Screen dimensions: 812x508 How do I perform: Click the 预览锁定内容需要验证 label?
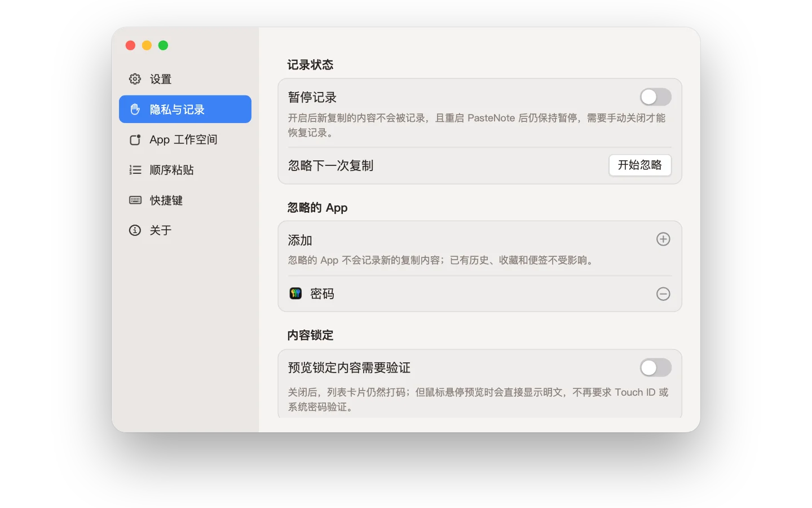click(x=349, y=368)
